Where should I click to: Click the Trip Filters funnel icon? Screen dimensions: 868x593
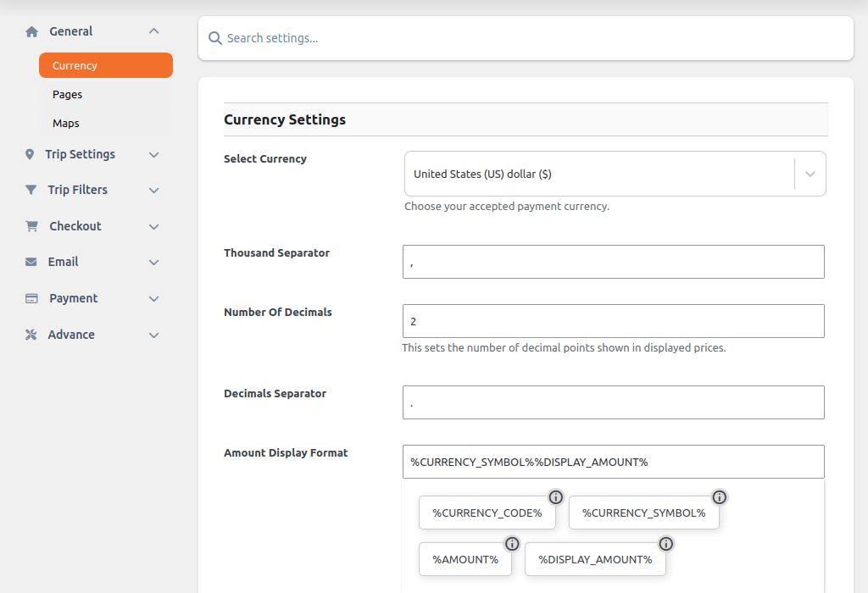31,190
